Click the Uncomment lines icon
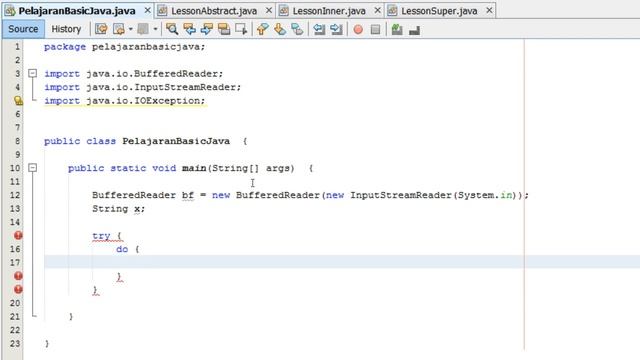 [414, 30]
